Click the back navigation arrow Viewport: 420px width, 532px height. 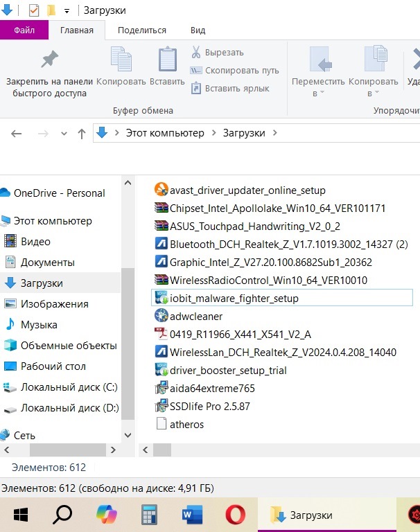17,134
